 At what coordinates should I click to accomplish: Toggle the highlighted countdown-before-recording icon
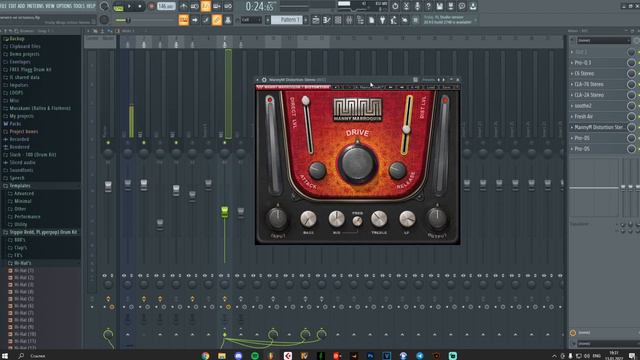pos(206,7)
